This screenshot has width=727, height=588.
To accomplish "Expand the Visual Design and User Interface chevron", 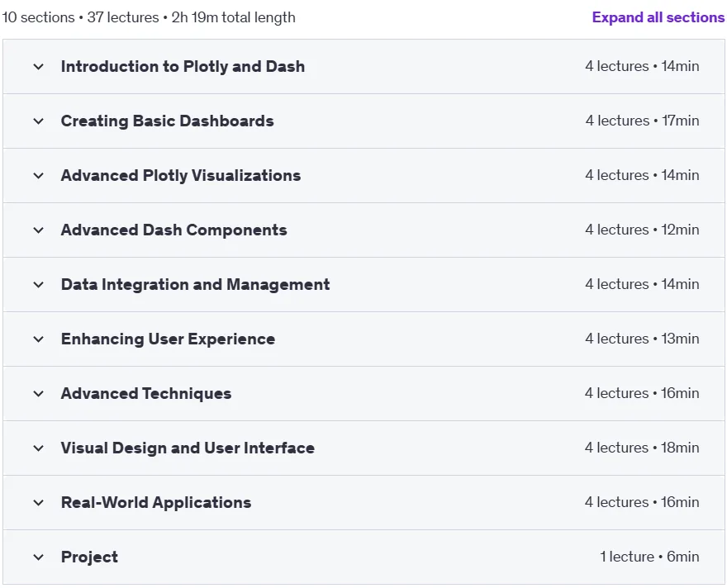I will click(x=39, y=448).
